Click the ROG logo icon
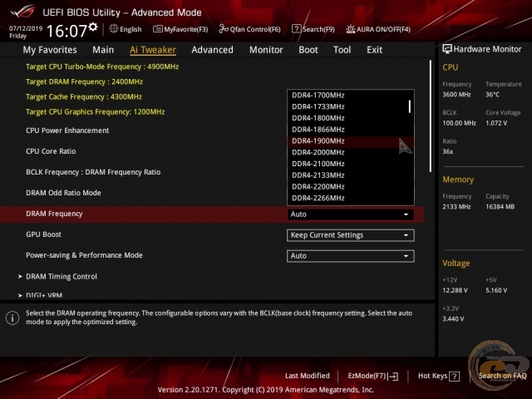Image resolution: width=532 pixels, height=399 pixels. (x=22, y=12)
